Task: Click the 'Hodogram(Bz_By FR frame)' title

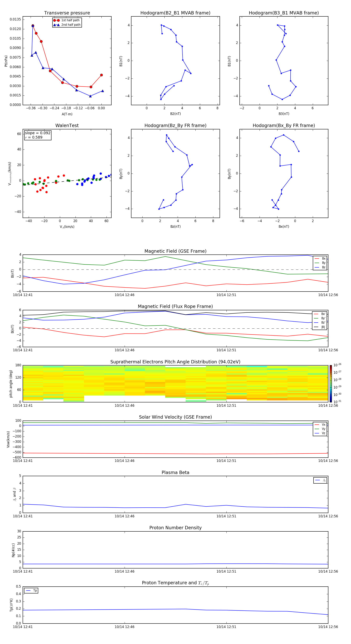Action: 175,125
